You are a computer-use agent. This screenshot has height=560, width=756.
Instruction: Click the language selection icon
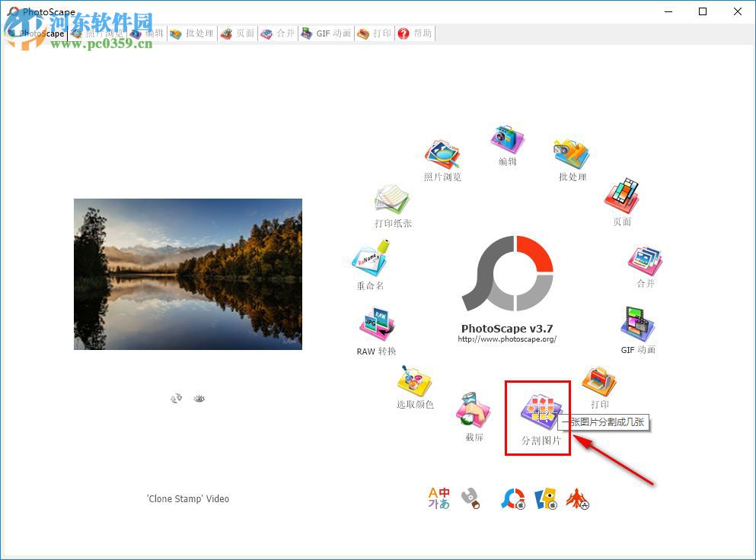click(x=439, y=498)
